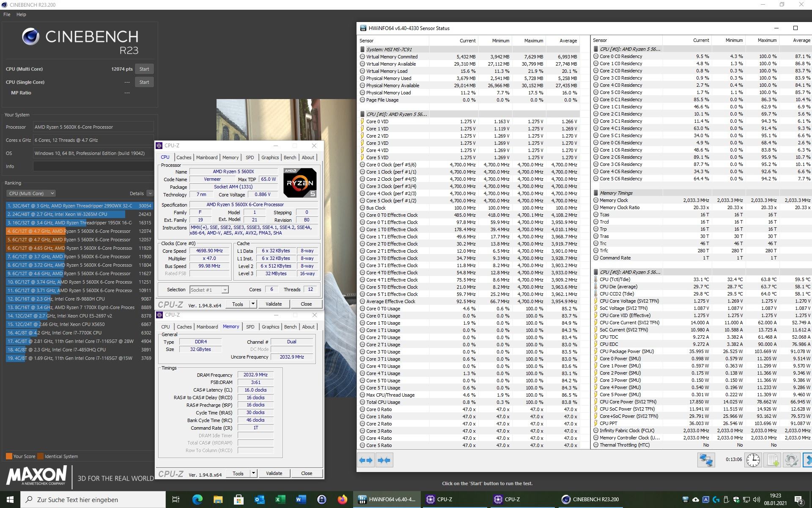The height and width of the screenshot is (508, 812).
Task: Click network icon in system tray
Action: (x=746, y=500)
